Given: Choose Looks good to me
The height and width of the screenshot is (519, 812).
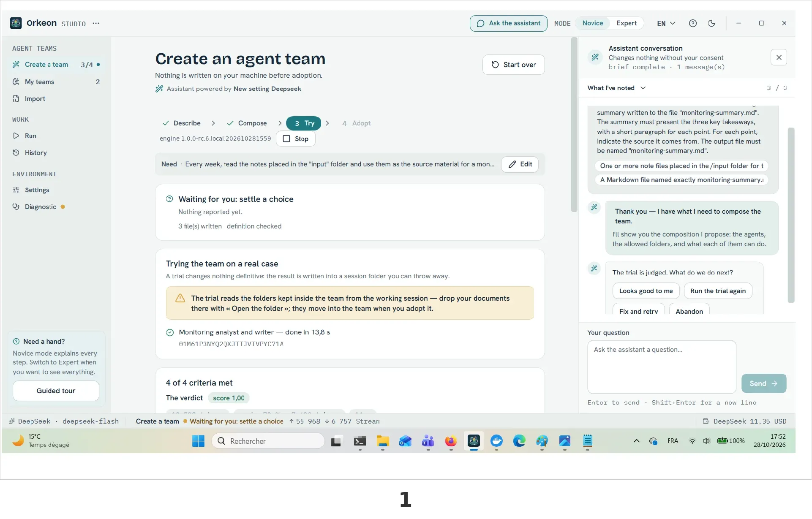Looking at the screenshot, I should 646,291.
